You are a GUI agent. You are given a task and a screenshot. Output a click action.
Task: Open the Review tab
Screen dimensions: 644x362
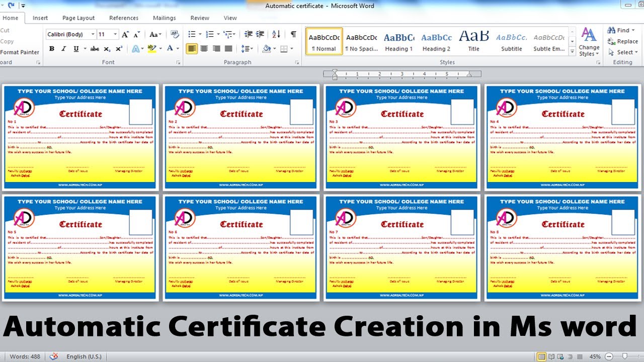pyautogui.click(x=200, y=18)
